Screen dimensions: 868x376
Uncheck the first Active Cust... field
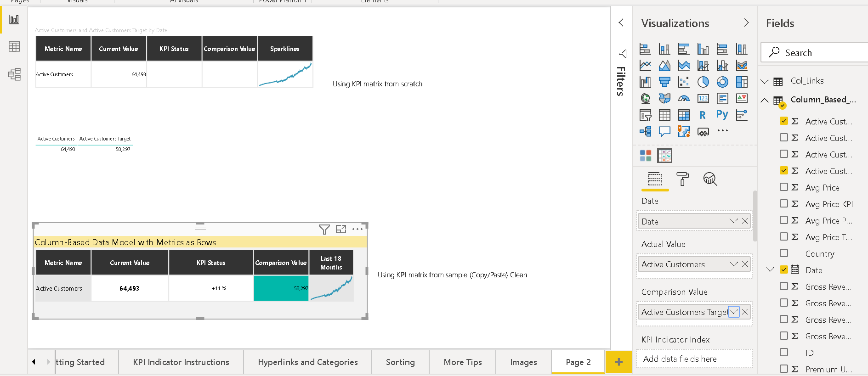pos(784,121)
